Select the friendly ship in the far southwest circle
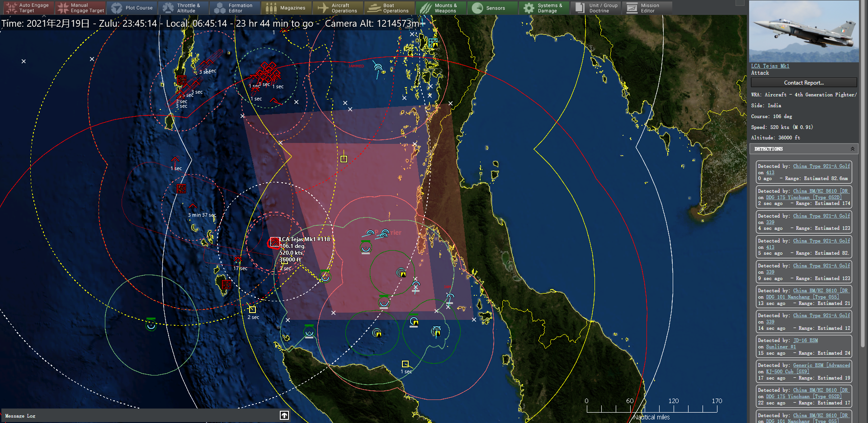Viewport: 868px width, 423px height. point(151,325)
